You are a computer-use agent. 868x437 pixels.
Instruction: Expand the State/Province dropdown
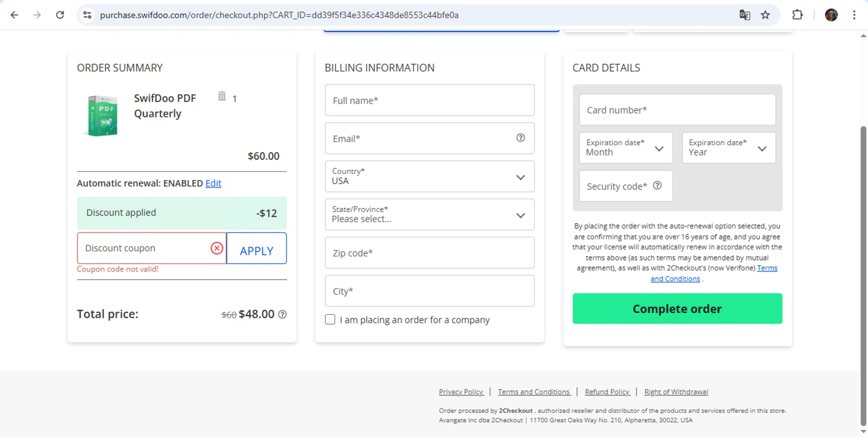click(x=429, y=215)
